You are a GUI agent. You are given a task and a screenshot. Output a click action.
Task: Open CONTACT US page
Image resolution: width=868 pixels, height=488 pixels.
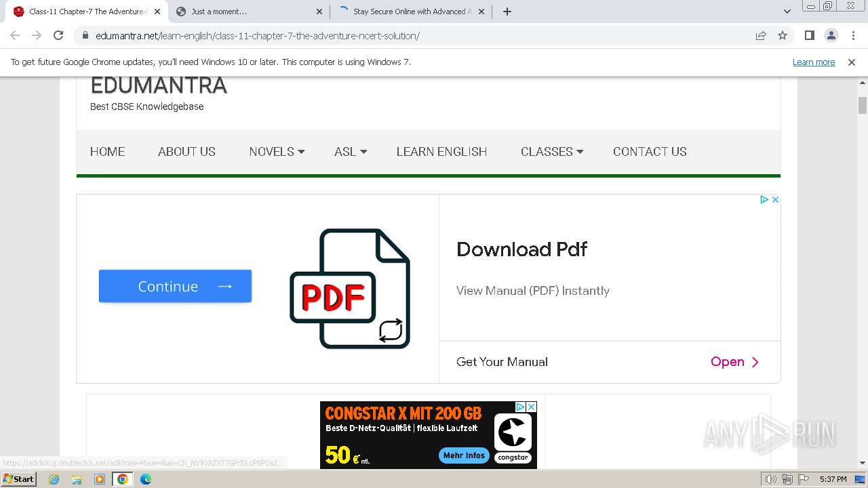click(x=650, y=152)
